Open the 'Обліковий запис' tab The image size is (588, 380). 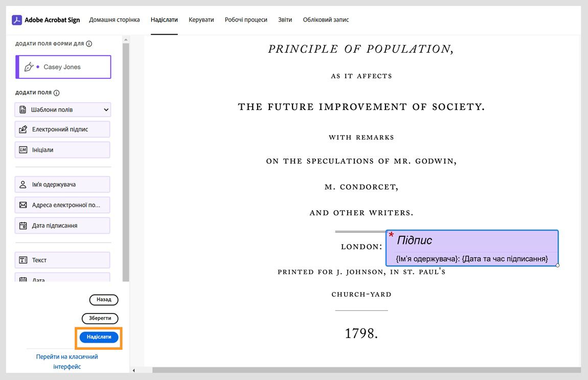[x=326, y=20]
